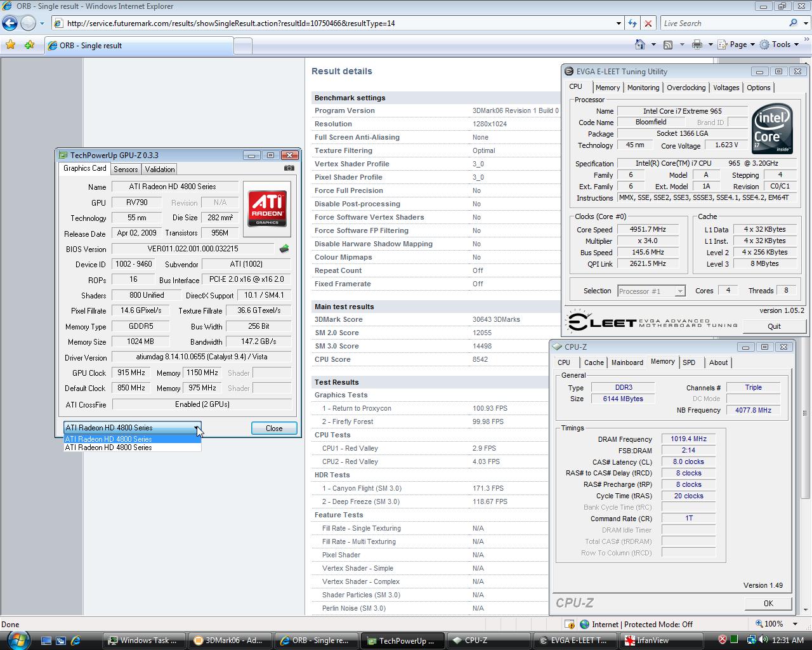Click the red security alert tray icon
The height and width of the screenshot is (650, 812).
tap(722, 640)
